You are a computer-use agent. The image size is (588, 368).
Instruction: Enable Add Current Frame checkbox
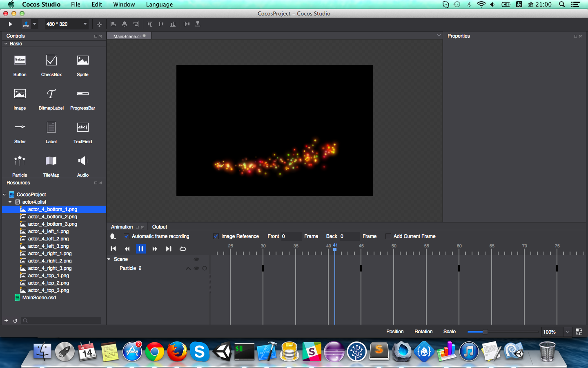coord(388,236)
